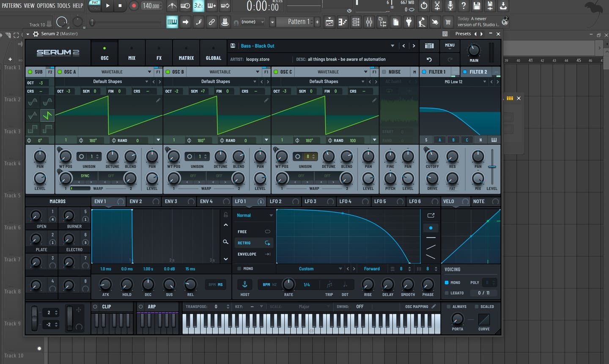Click the save preset floppy icon in Serum
609x364 pixels.
click(233, 46)
